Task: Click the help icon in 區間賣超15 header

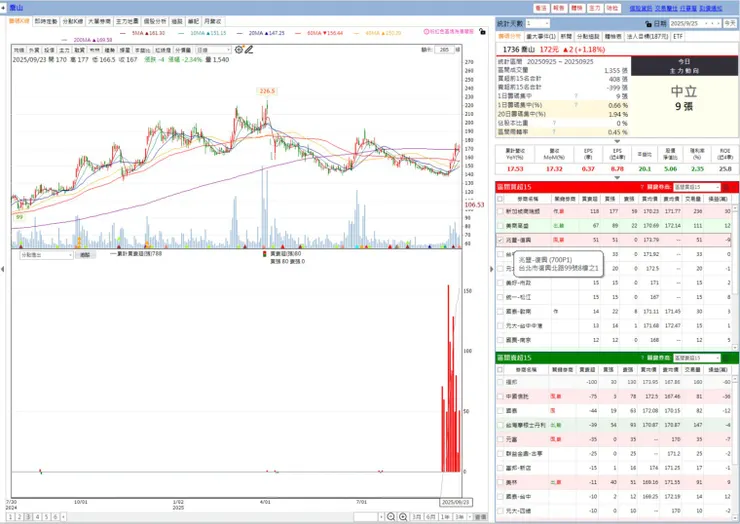Action: pos(642,358)
